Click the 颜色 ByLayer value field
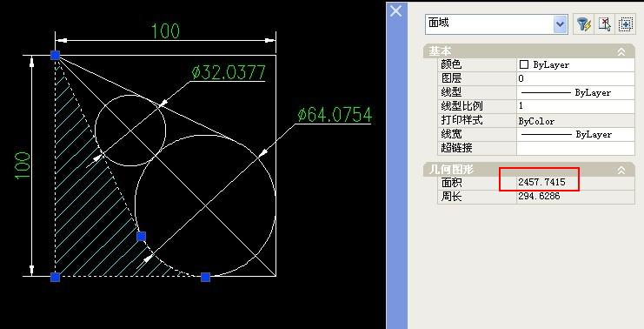 click(575, 64)
